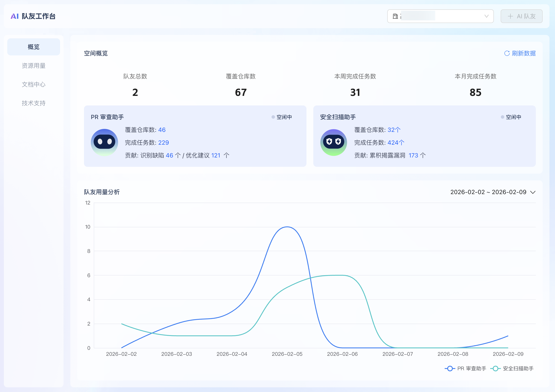Image resolution: width=555 pixels, height=392 pixels.
Task: Click the plus AI 队友 button
Action: tap(521, 16)
